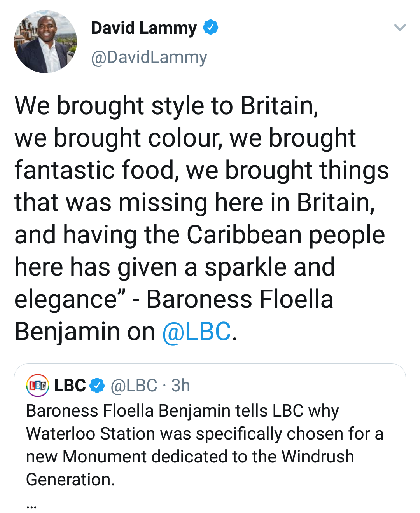The image size is (420, 513).
Task: Click the 3h timestamp on quoted tweet
Action: pyautogui.click(x=181, y=386)
